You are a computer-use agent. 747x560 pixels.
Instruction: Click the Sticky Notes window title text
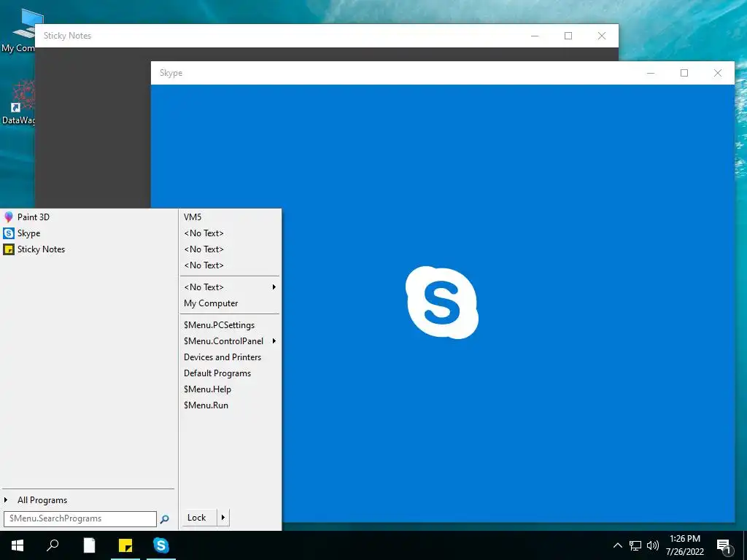pos(67,36)
